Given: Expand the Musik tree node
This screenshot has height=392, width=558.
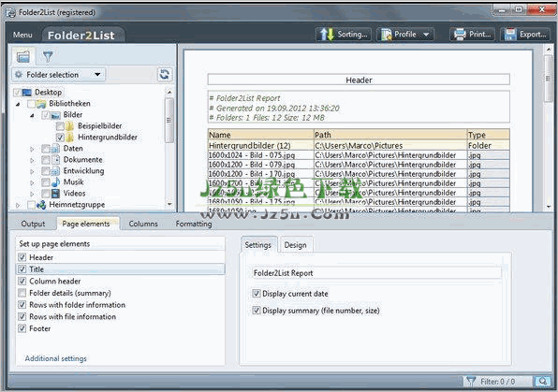Looking at the screenshot, I should [x=32, y=182].
